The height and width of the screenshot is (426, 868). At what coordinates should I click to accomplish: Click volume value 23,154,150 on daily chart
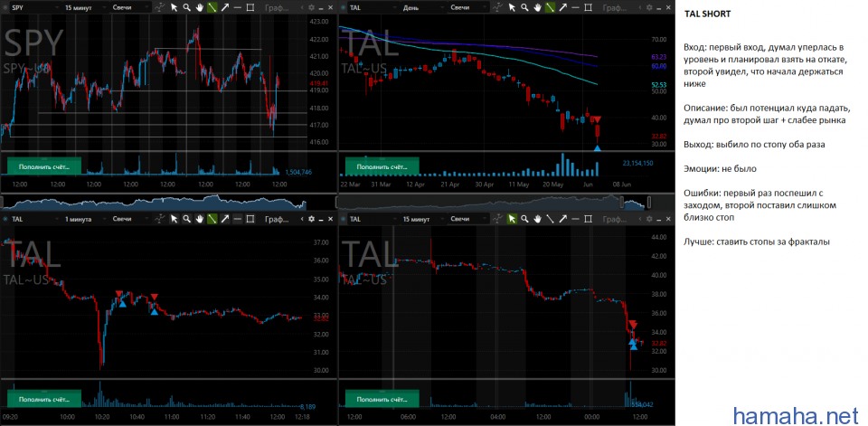click(x=638, y=163)
